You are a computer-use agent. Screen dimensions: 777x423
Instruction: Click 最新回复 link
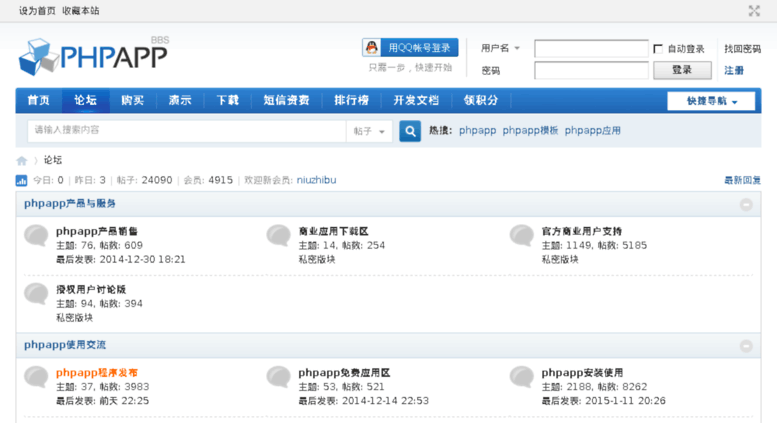click(x=742, y=180)
